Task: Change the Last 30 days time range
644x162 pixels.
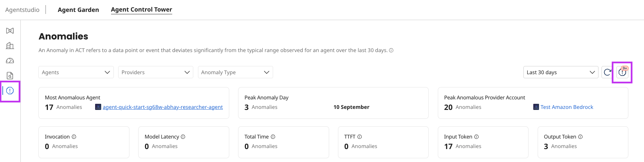Action: tap(560, 72)
